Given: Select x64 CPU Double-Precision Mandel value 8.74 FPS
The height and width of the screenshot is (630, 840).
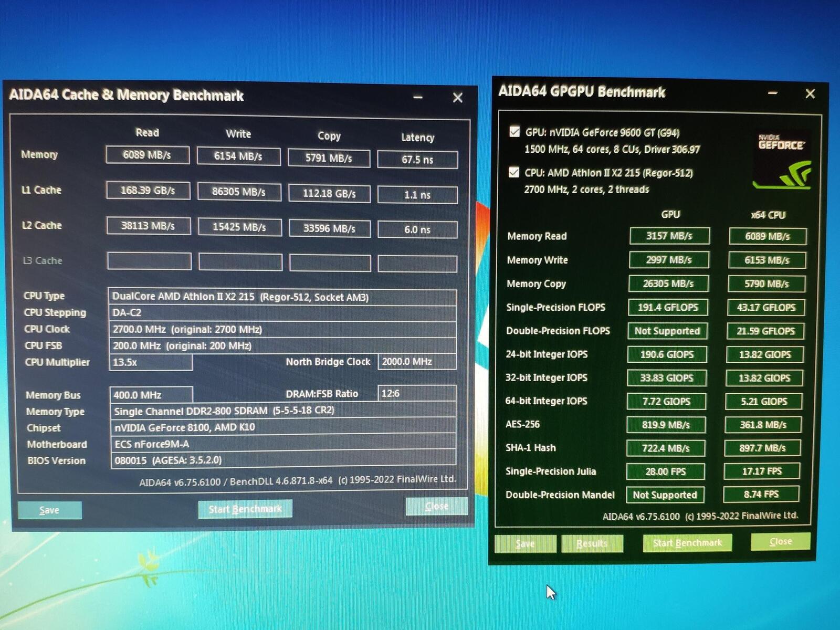Looking at the screenshot, I should pyautogui.click(x=761, y=494).
